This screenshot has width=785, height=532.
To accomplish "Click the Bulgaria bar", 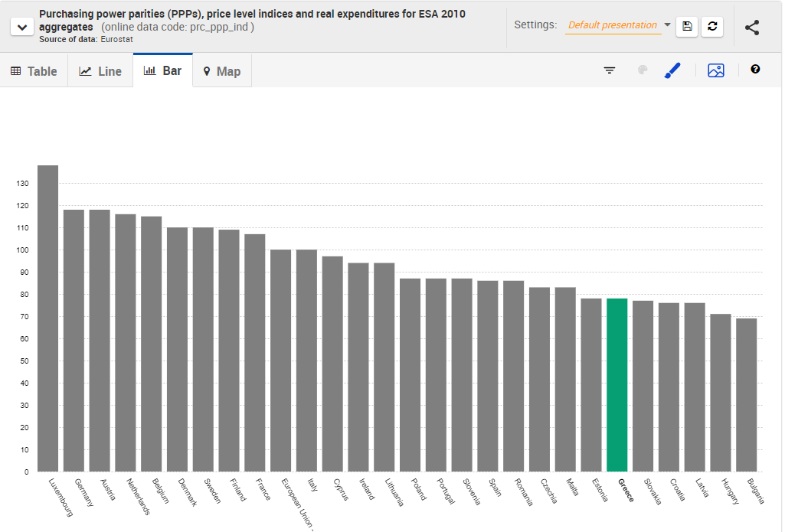I will pyautogui.click(x=747, y=395).
